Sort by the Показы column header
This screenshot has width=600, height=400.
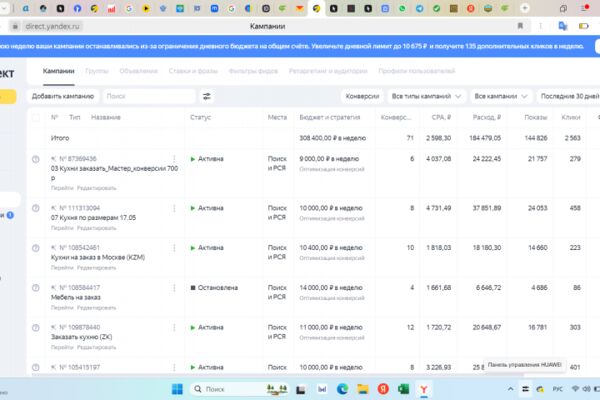tap(536, 118)
